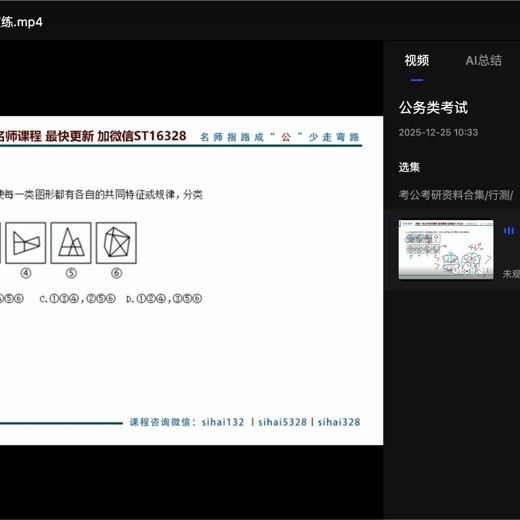
Task: Click the blue now-playing bars icon
Action: pyautogui.click(x=509, y=231)
